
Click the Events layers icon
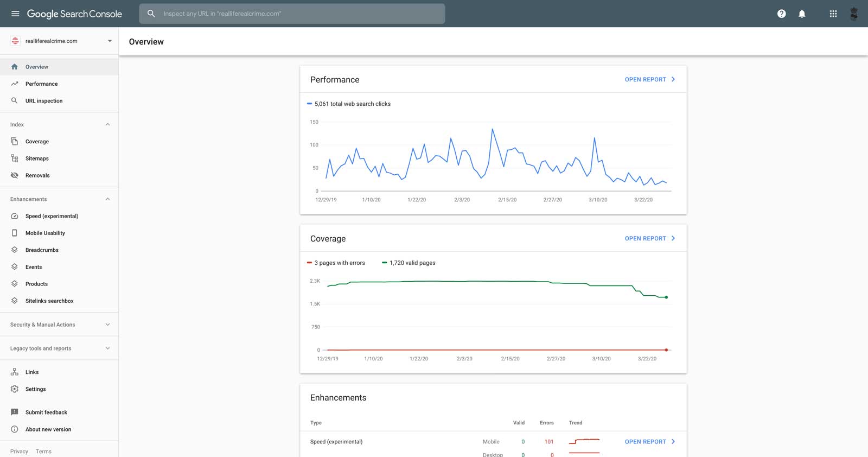tap(15, 266)
